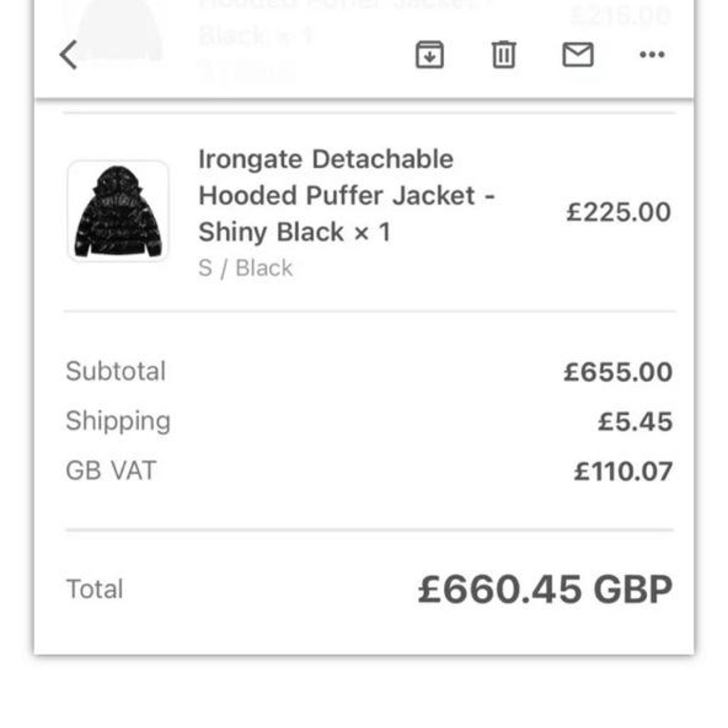Mark as unread with the envelope icon
This screenshot has height=728, width=728.
tap(578, 55)
